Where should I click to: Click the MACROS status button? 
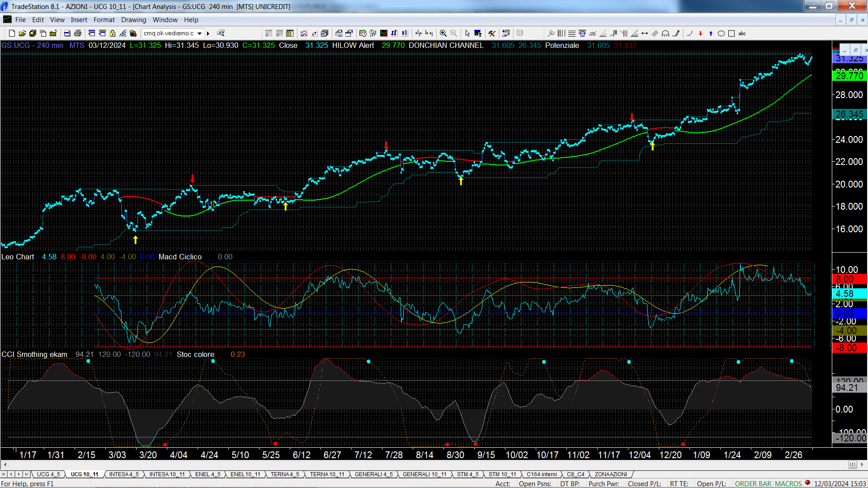[x=788, y=484]
